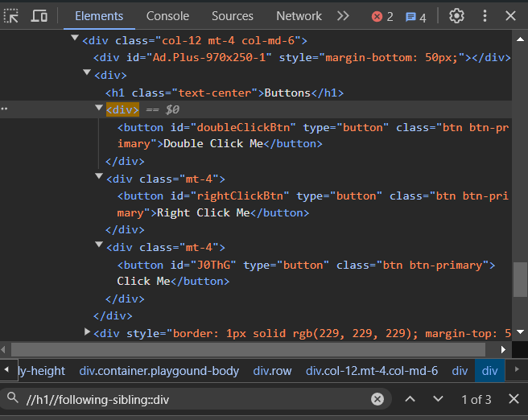Open the Sources tab
Screen dimensions: 528x420
point(232,16)
